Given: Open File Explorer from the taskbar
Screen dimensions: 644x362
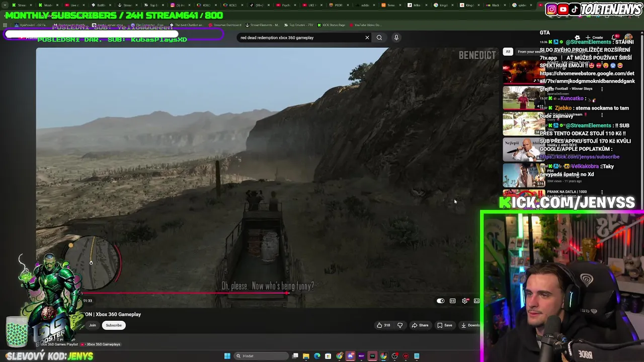Looking at the screenshot, I should 306,356.
